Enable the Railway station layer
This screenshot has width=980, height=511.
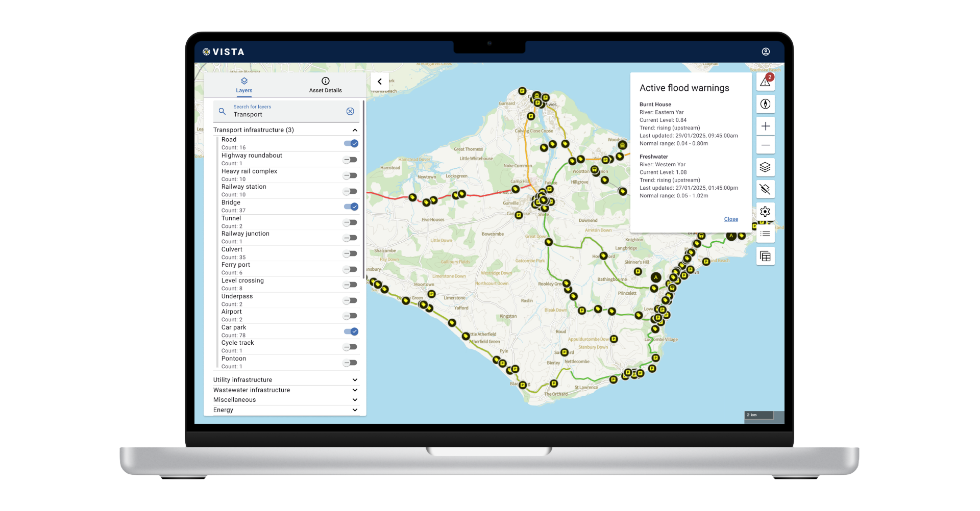click(x=350, y=191)
